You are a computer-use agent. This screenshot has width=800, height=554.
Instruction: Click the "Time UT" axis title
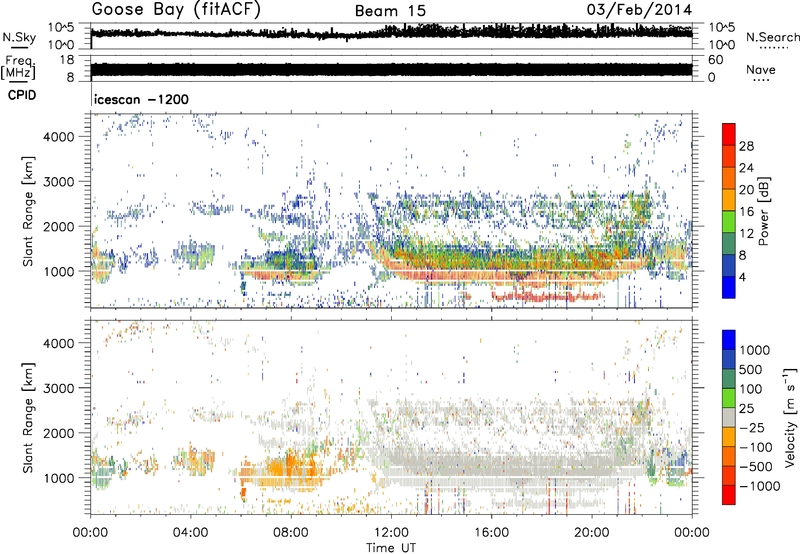[x=391, y=548]
